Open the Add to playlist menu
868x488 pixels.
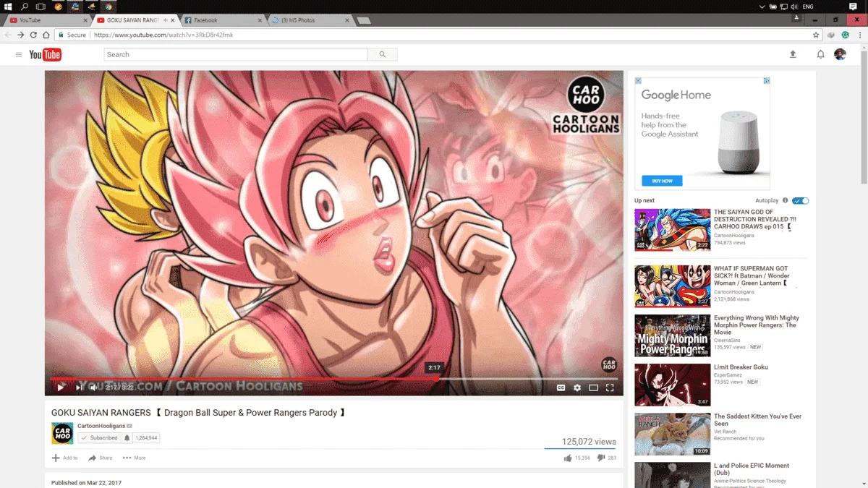[64, 458]
